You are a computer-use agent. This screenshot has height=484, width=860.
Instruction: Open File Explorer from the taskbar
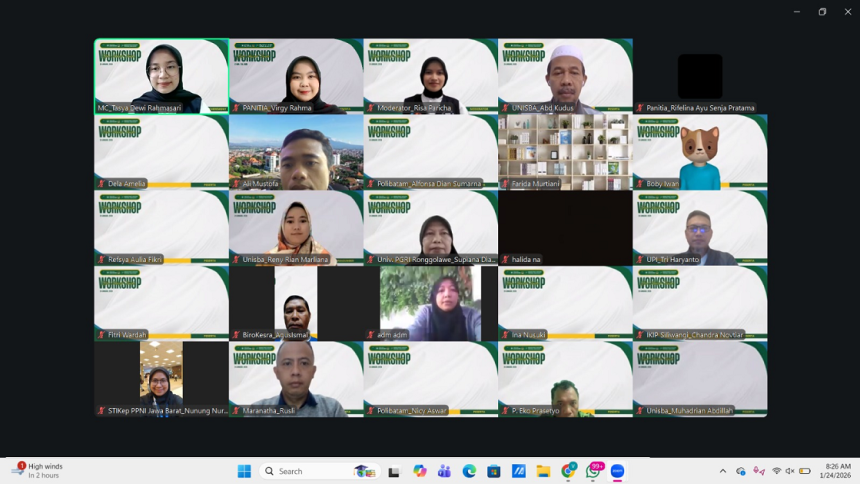pyautogui.click(x=543, y=471)
